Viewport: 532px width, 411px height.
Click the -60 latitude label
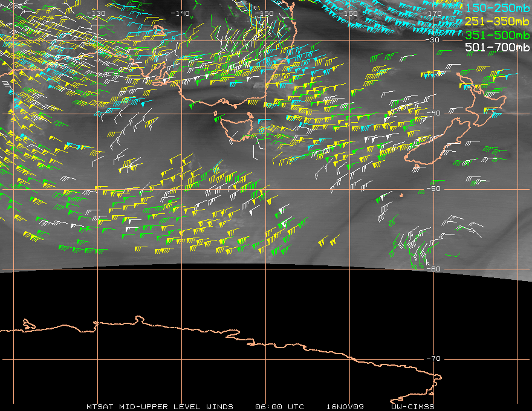coord(433,269)
